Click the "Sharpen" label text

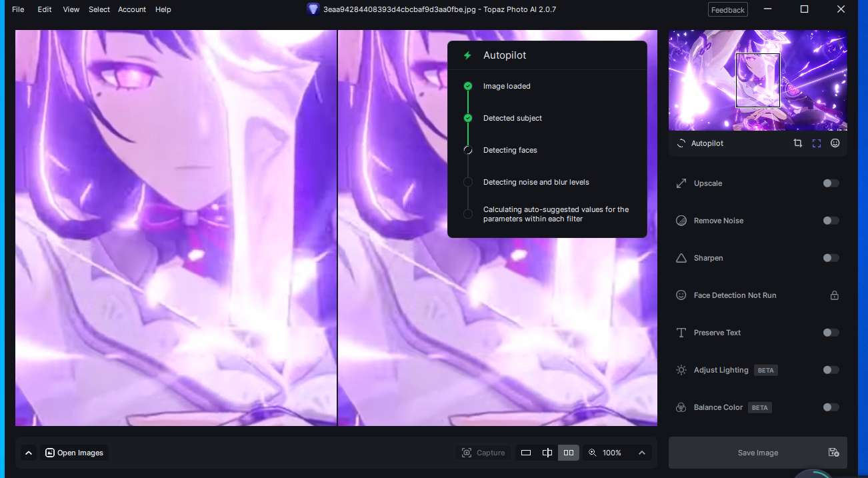tap(709, 258)
